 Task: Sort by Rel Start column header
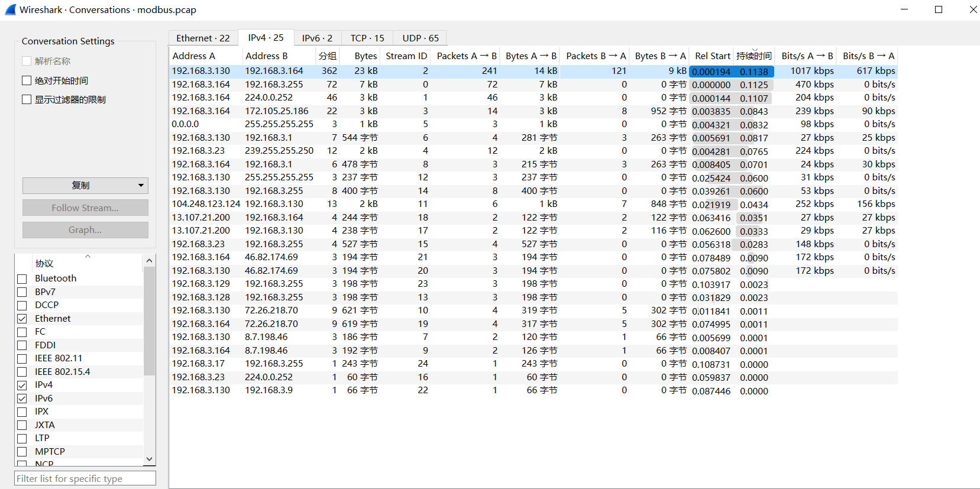pyautogui.click(x=712, y=56)
